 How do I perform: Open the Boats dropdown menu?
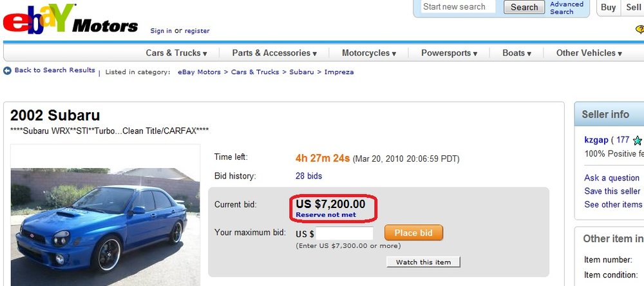coord(516,53)
